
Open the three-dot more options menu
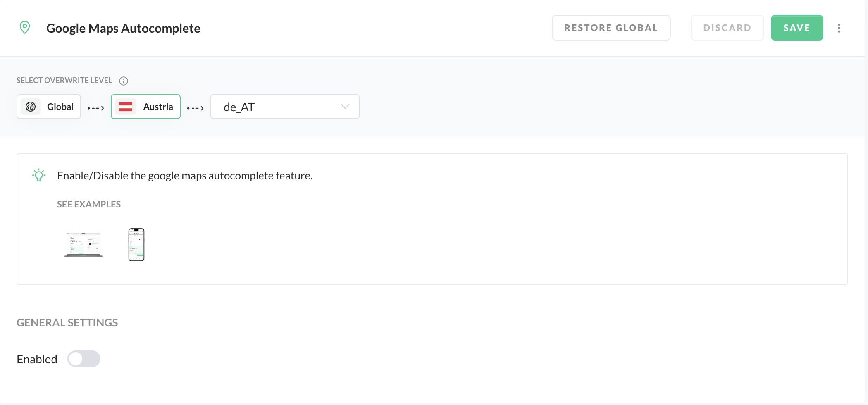839,28
